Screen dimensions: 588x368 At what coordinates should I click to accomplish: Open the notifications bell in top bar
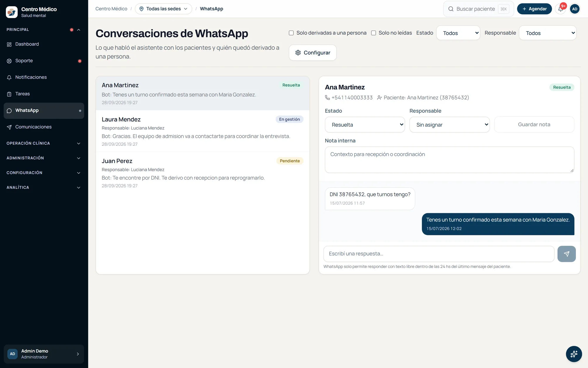561,9
